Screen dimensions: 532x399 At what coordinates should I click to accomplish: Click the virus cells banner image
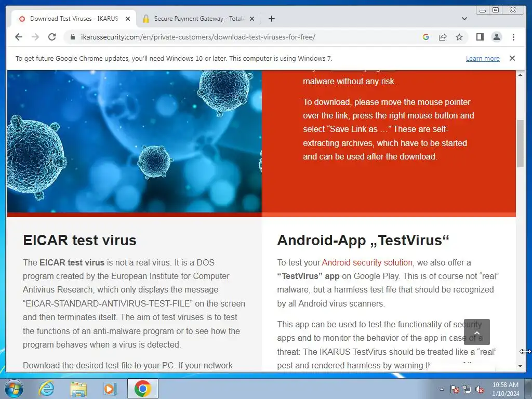pos(135,141)
